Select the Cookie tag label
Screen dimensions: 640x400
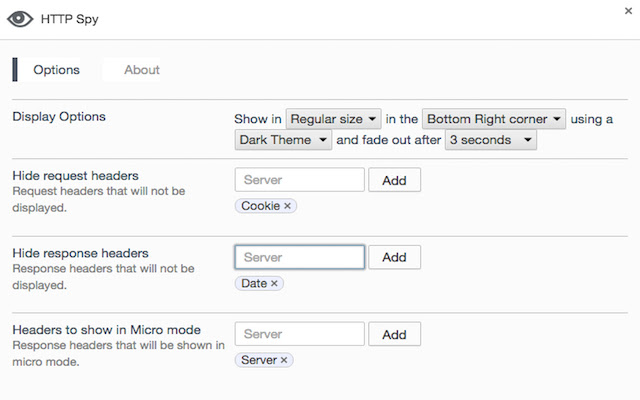[x=260, y=206]
